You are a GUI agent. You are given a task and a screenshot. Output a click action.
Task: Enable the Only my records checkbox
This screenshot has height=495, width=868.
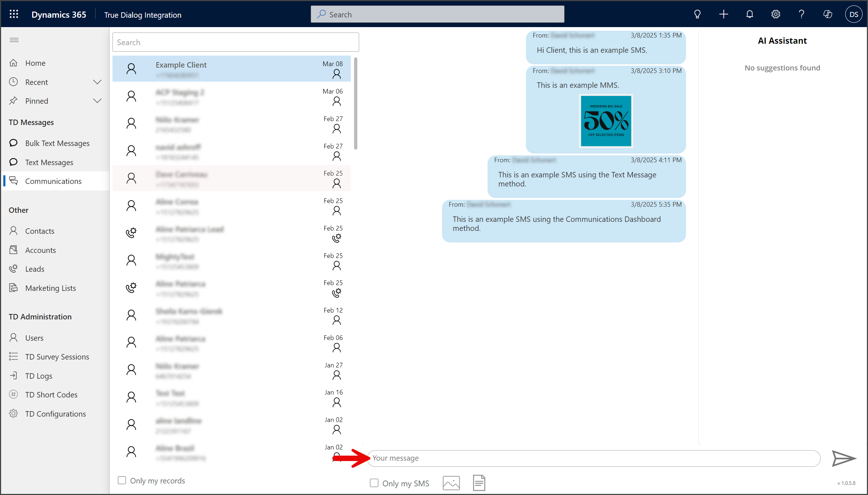(x=122, y=480)
